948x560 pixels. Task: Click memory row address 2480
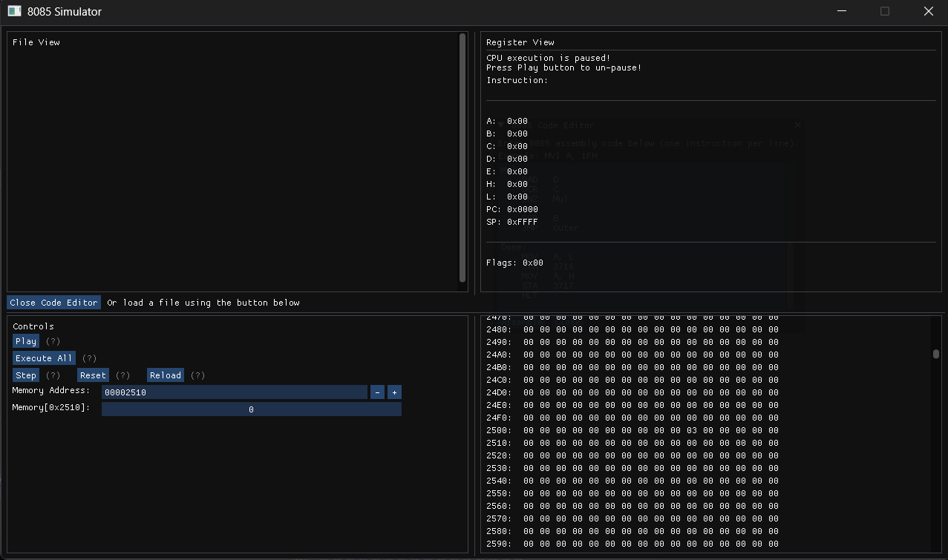(x=499, y=329)
